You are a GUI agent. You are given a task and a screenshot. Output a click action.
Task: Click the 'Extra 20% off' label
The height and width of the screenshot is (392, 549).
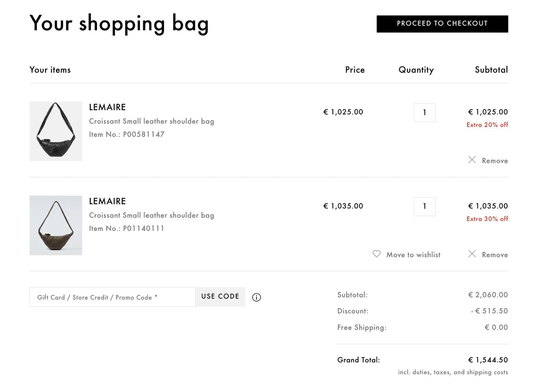(x=487, y=125)
